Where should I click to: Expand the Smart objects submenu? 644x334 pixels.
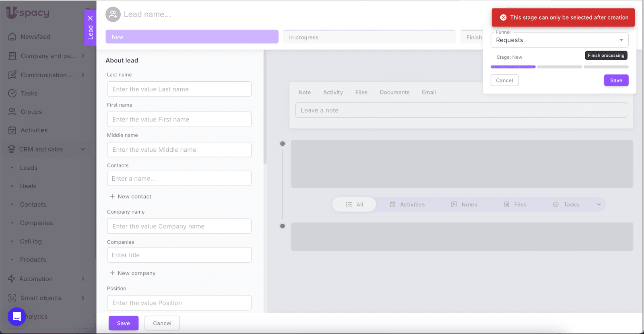(83, 298)
